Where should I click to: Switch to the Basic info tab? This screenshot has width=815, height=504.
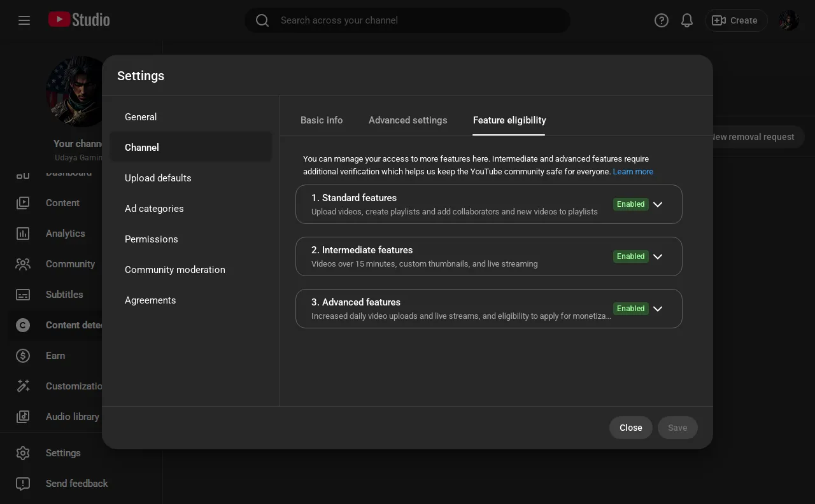pyautogui.click(x=322, y=120)
